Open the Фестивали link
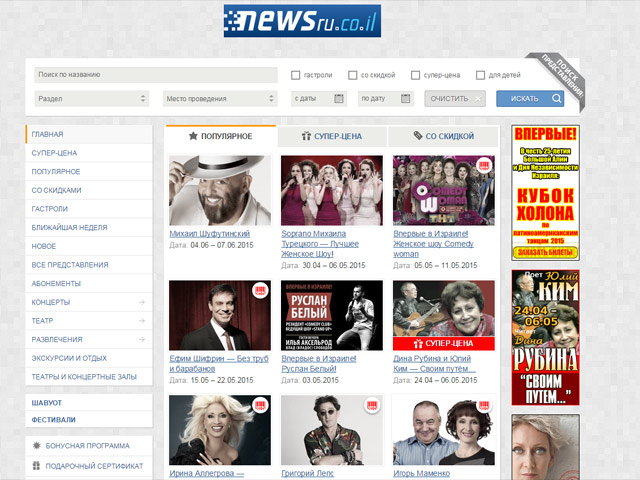 53,420
